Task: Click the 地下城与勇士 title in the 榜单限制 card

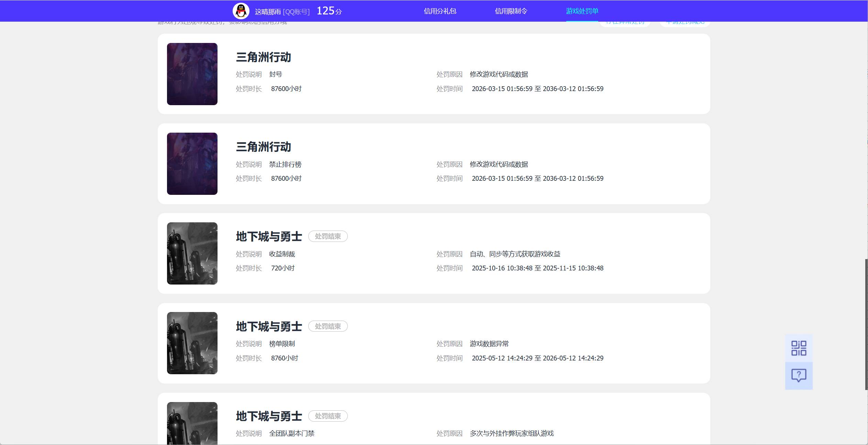Action: tap(269, 326)
